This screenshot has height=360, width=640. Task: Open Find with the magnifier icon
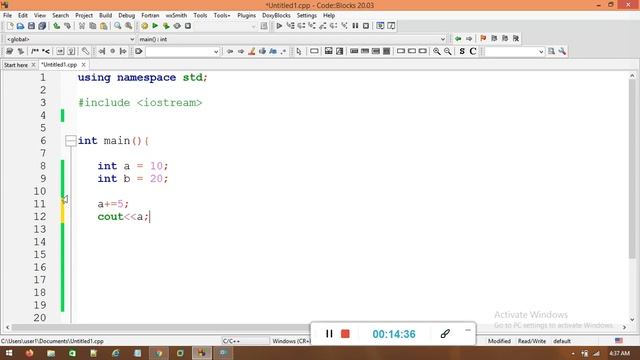click(x=118, y=26)
